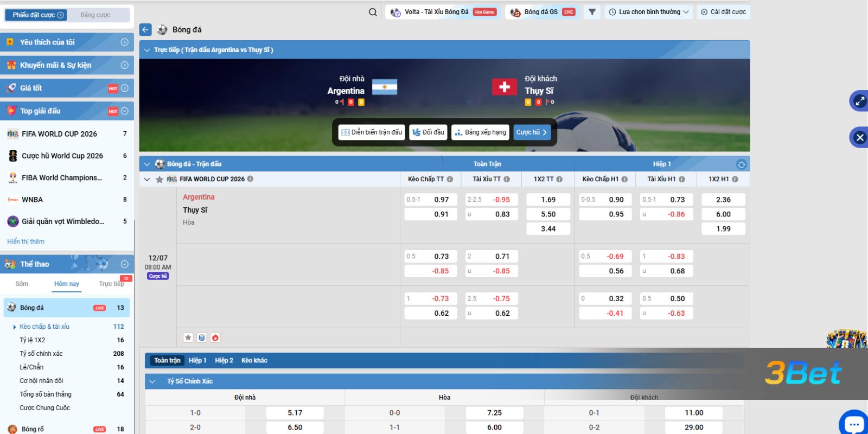Open Đối đầu head-to-head view
868x434 pixels.
[x=428, y=132]
